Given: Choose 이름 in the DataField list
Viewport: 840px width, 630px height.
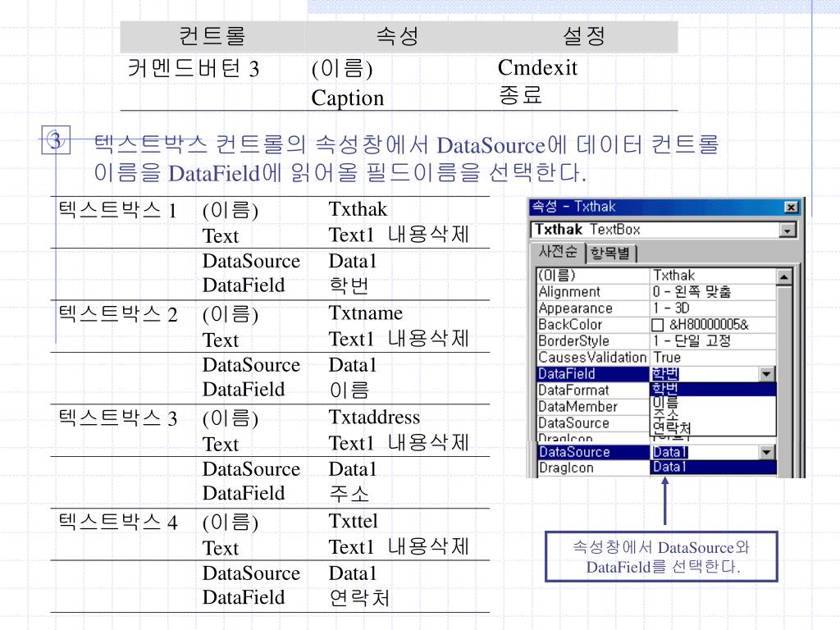Looking at the screenshot, I should click(x=713, y=402).
